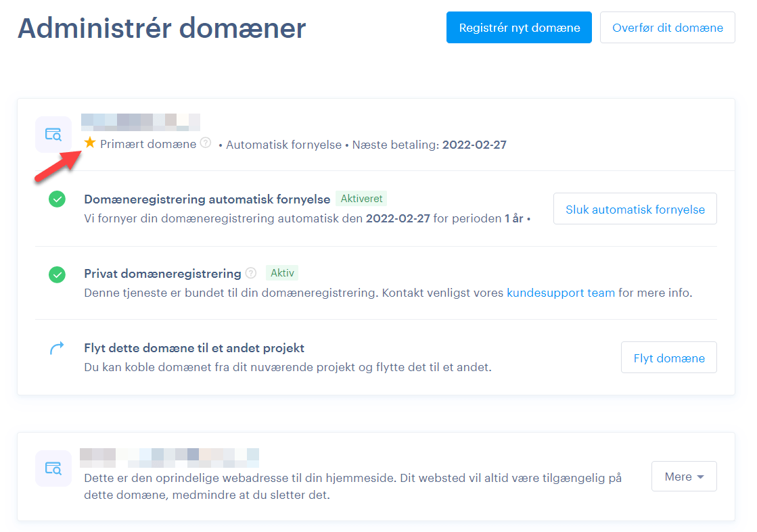Viewport: 757px width, 532px height.
Task: Open the help icon next to Privat domæneregistrering
Action: tap(251, 274)
